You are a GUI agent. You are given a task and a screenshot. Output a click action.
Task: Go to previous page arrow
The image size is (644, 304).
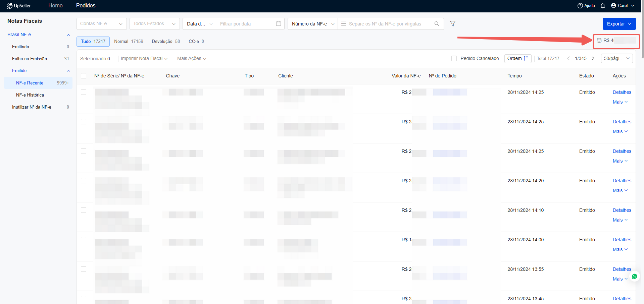click(x=568, y=58)
